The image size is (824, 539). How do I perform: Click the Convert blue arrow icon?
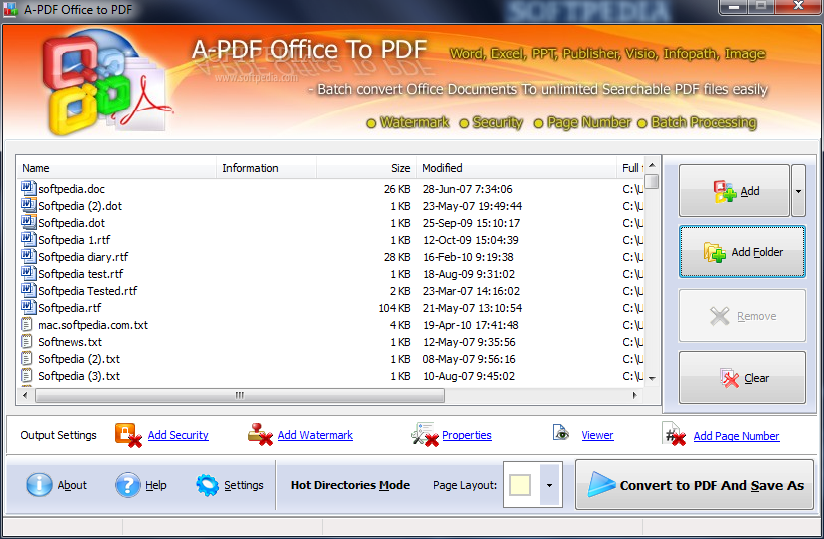coord(601,484)
